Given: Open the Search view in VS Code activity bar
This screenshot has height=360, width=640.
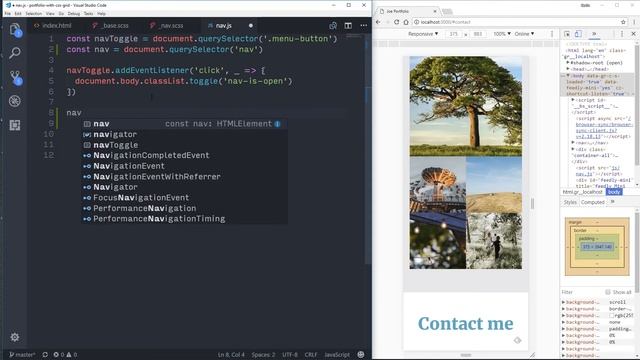Looking at the screenshot, I should (x=15, y=53).
